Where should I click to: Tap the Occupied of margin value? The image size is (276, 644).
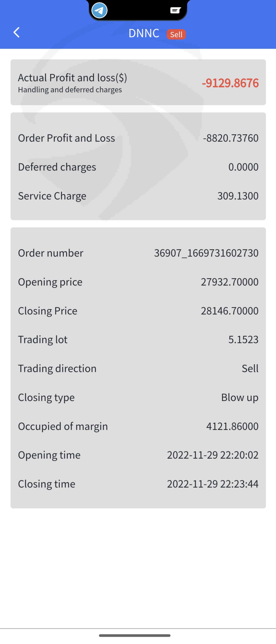[232, 426]
